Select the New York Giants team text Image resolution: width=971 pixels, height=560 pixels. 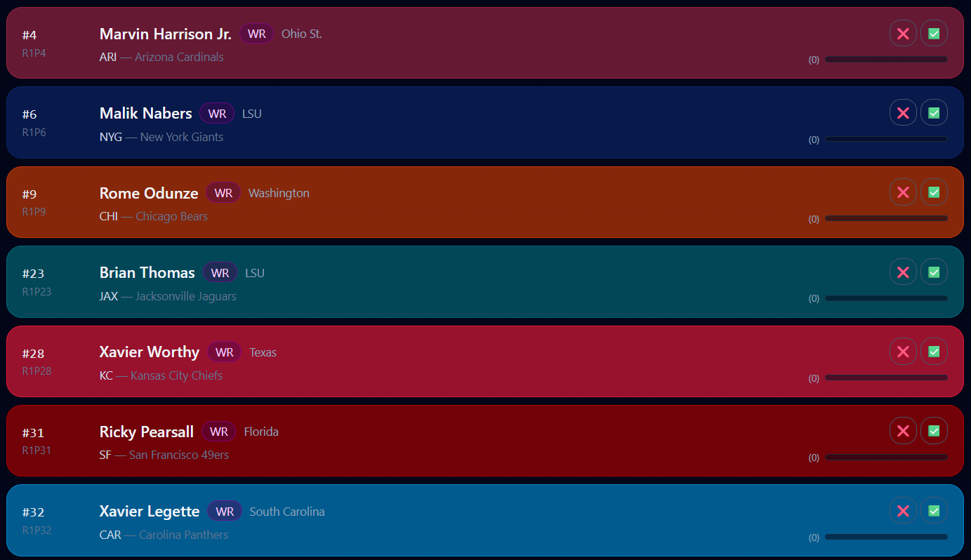[182, 137]
